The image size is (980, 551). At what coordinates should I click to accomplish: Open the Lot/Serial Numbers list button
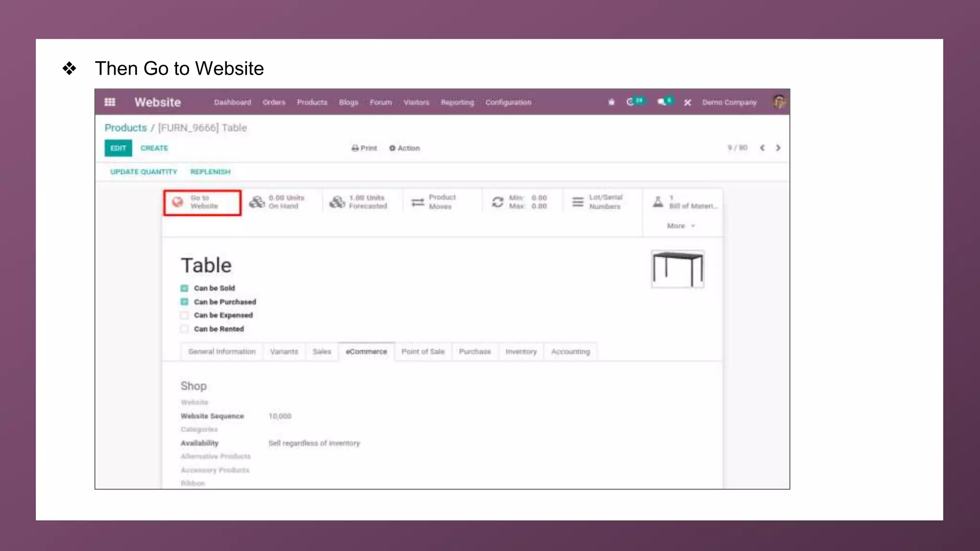(x=598, y=202)
